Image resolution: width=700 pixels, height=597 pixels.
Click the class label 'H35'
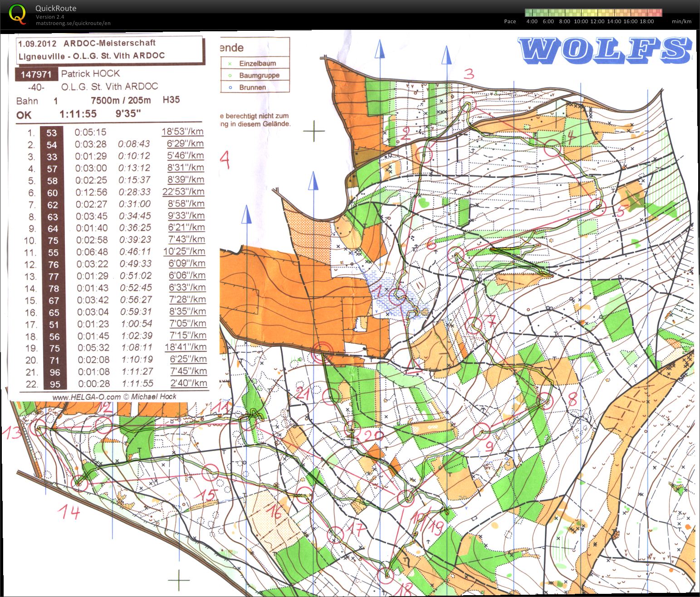171,100
